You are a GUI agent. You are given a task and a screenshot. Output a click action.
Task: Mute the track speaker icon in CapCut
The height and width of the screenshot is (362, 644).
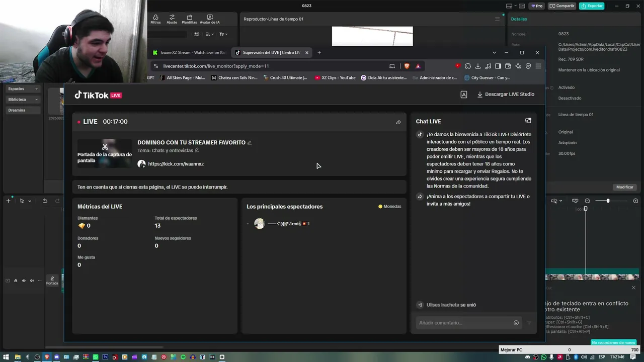(x=32, y=281)
